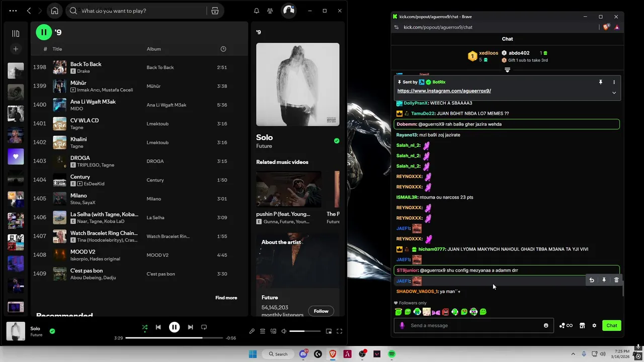This screenshot has height=362, width=644.
Task: Click purple microphone icon in chat input
Action: (402, 325)
